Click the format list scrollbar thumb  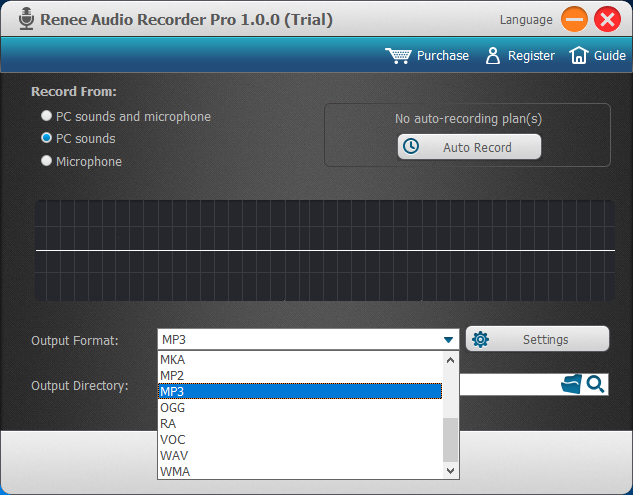(450, 437)
